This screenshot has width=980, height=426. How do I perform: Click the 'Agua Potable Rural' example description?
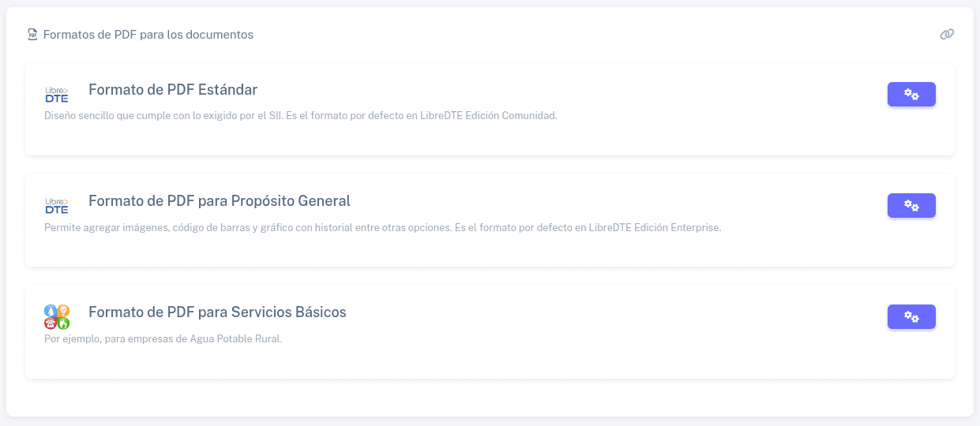pos(163,339)
